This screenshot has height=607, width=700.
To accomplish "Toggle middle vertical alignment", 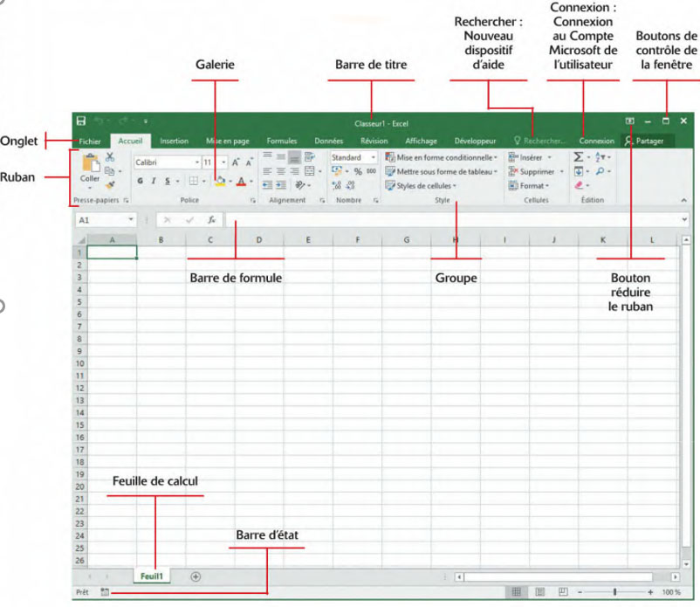I will 281,157.
